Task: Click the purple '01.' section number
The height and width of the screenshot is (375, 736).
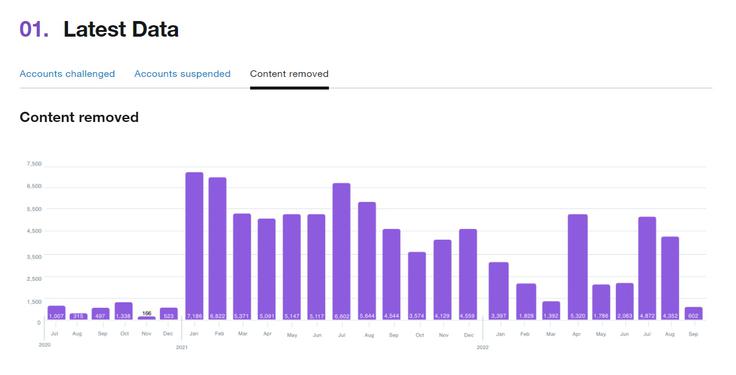Action: pos(34,29)
